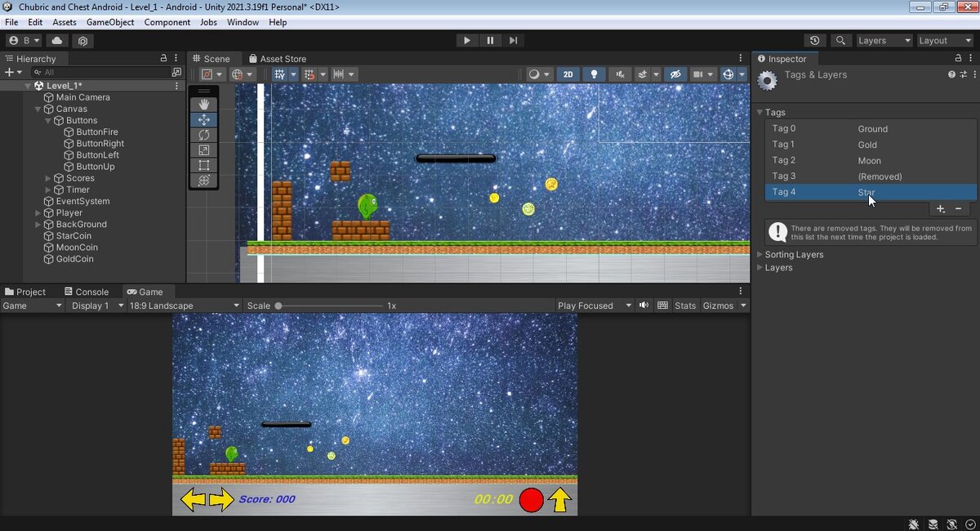Remove selected tag with minus button
This screenshot has height=531, width=980.
(959, 209)
